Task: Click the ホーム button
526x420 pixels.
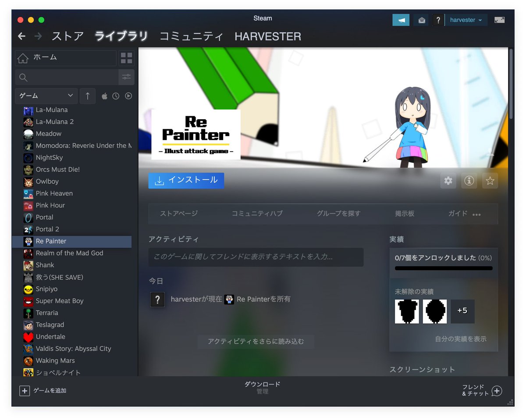Action: coord(66,58)
